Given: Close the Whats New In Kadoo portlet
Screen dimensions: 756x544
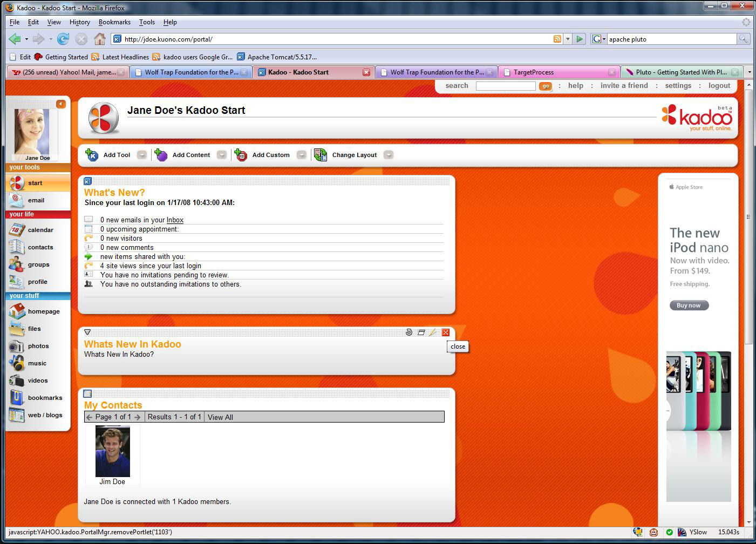Looking at the screenshot, I should click(446, 332).
